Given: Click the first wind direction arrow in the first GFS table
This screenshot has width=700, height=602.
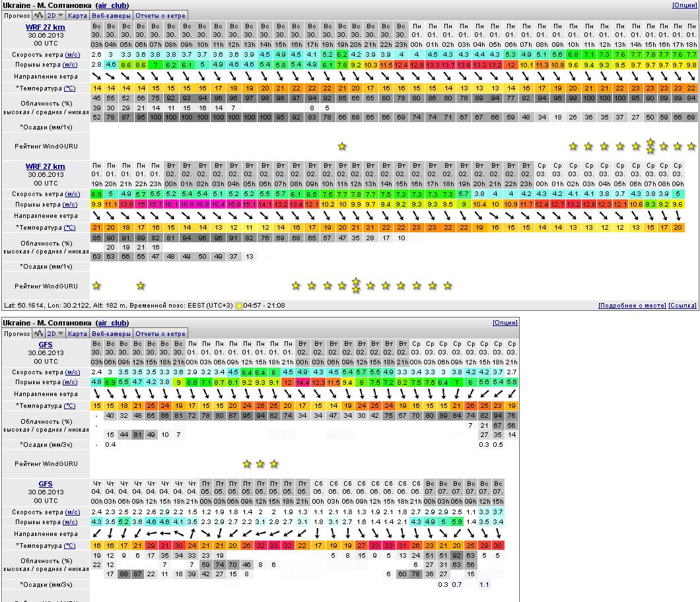Looking at the screenshot, I should coord(96,394).
